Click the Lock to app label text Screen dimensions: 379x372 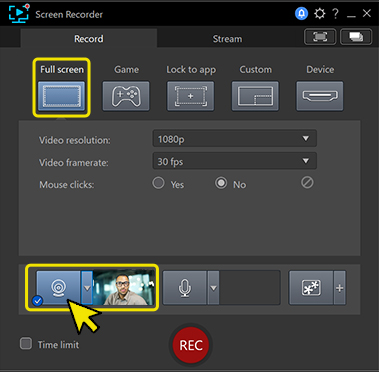pyautogui.click(x=191, y=70)
